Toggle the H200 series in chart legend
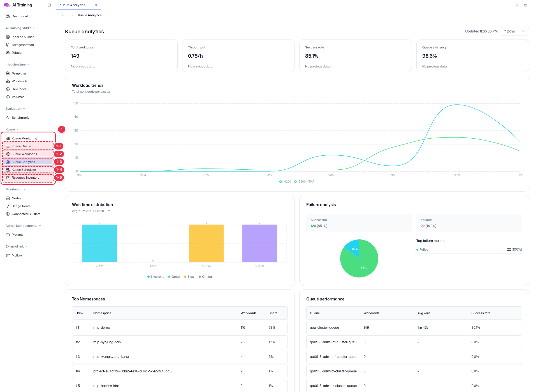 [285, 181]
